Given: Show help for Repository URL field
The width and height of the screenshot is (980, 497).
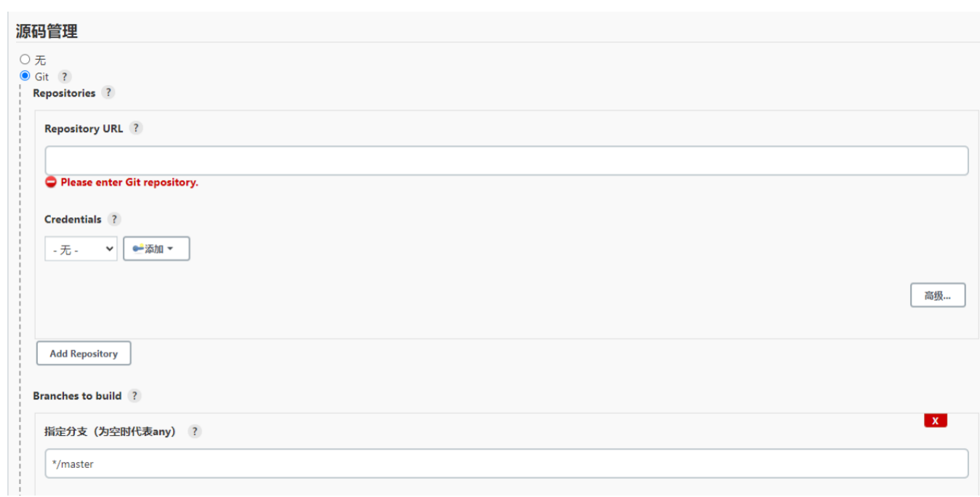Looking at the screenshot, I should pos(136,128).
